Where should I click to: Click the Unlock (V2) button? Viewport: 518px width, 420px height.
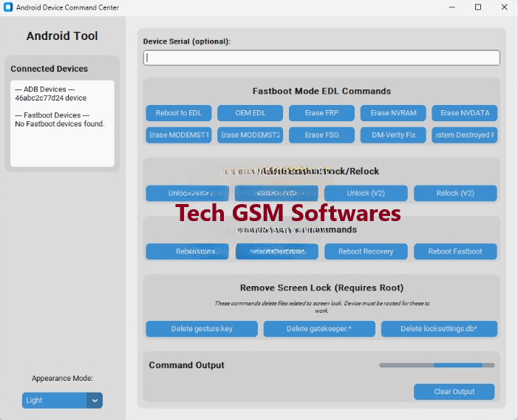pyautogui.click(x=366, y=193)
